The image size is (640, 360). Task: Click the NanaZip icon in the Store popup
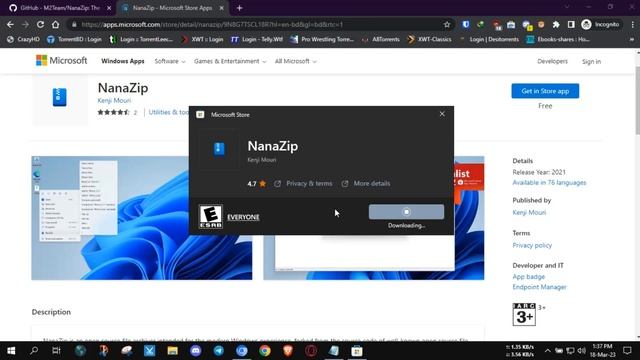(x=219, y=149)
